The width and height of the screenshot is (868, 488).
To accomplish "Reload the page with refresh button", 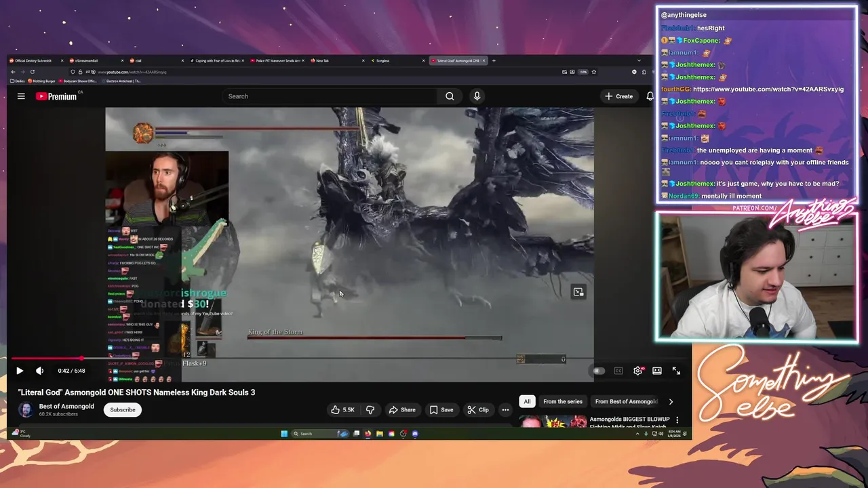I will [x=32, y=72].
